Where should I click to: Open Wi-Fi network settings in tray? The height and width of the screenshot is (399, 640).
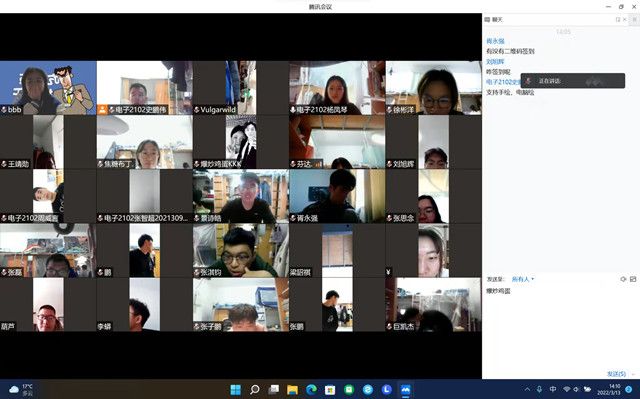click(x=567, y=389)
